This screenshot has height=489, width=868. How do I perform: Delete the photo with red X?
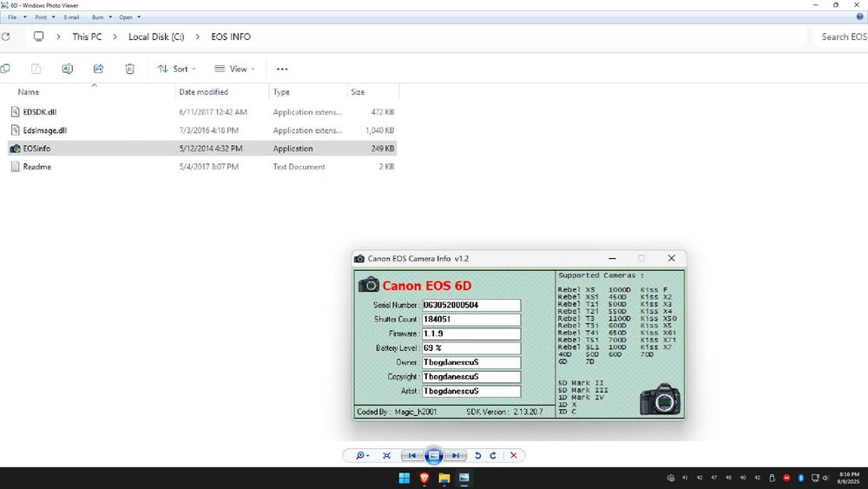(514, 455)
